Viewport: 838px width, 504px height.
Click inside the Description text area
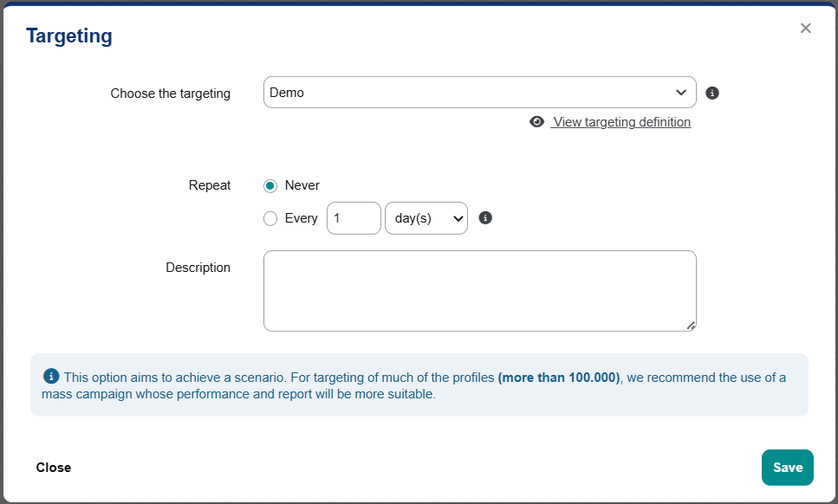coord(479,291)
